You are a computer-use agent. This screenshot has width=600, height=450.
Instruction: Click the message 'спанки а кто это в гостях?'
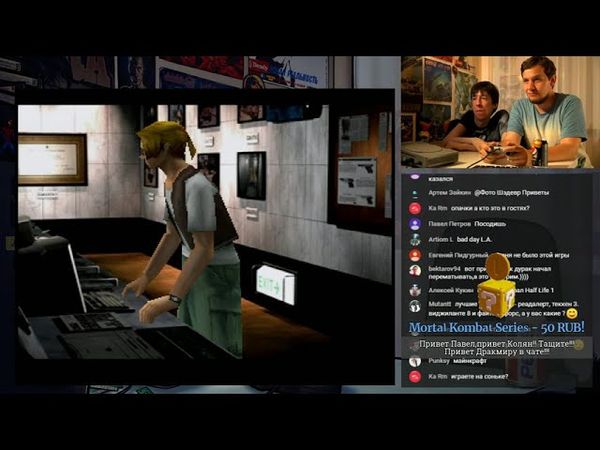pyautogui.click(x=490, y=208)
